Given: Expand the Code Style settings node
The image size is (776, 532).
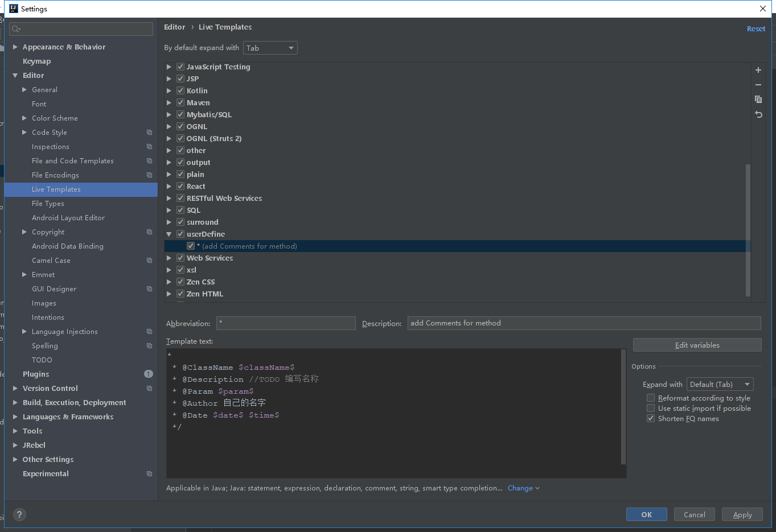Looking at the screenshot, I should [x=24, y=132].
